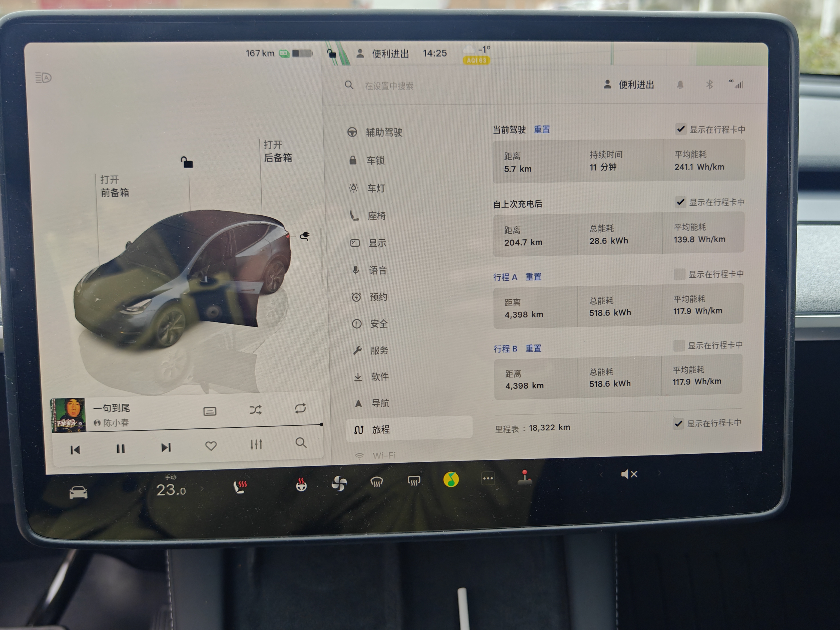
Task: Open the 座椅 Seats menu
Action: tap(367, 216)
